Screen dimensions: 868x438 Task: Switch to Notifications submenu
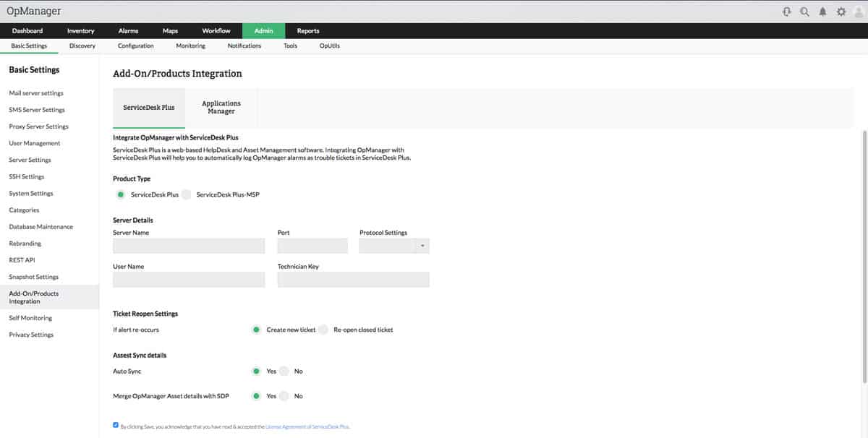coord(244,46)
